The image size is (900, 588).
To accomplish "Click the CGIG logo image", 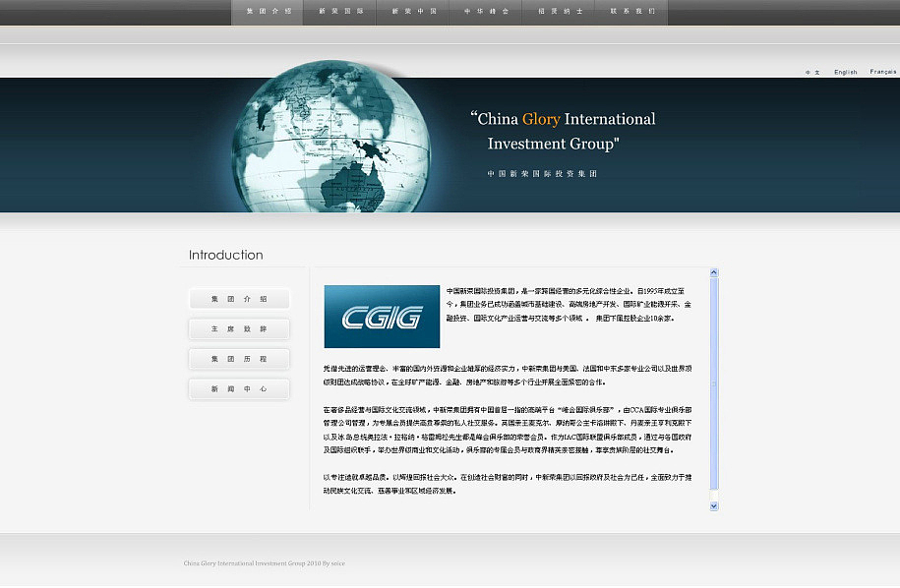I will 382,317.
